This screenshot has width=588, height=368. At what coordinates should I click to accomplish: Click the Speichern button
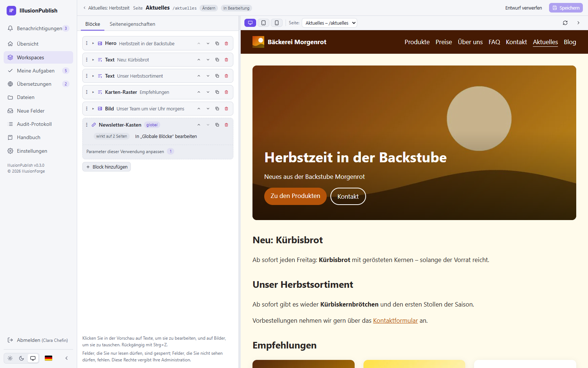tap(566, 8)
